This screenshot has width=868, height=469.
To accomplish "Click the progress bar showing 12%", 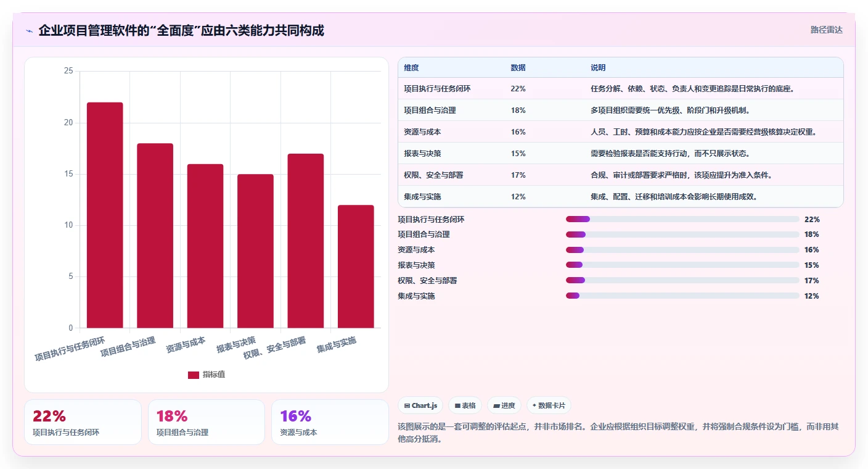I will click(x=682, y=296).
